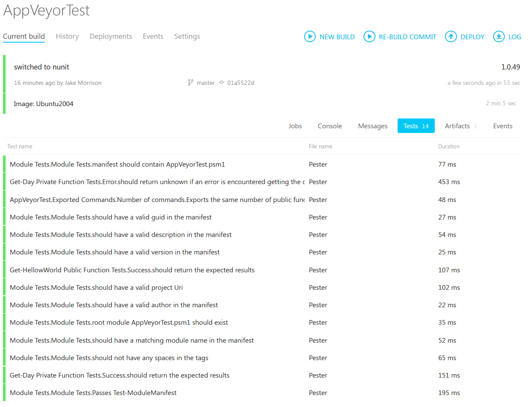
Task: Click the 453 ms duration value
Action: 449,182
